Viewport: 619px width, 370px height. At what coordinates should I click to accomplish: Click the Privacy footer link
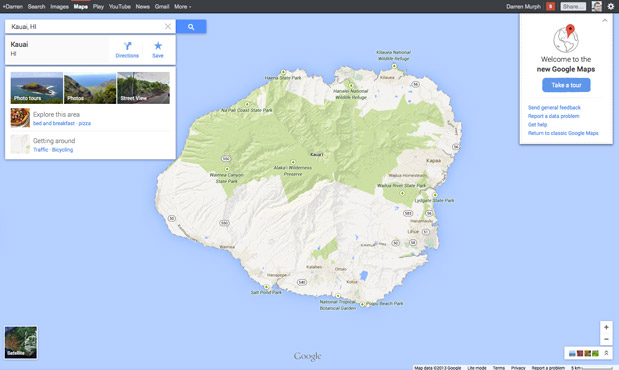click(x=518, y=368)
